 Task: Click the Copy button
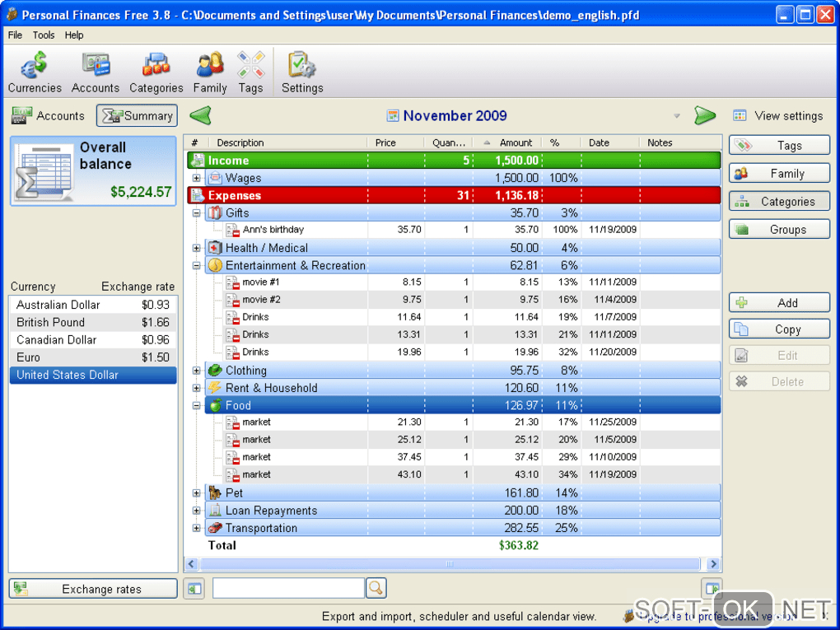[779, 329]
